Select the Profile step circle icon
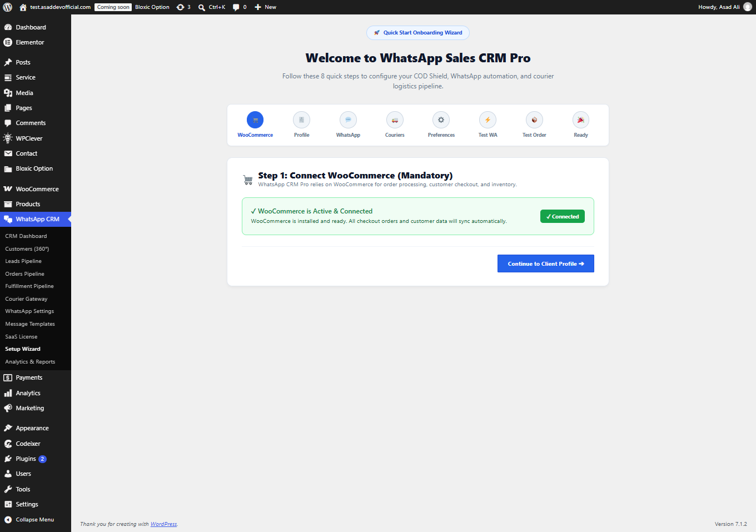Image resolution: width=756 pixels, height=532 pixels. point(302,120)
